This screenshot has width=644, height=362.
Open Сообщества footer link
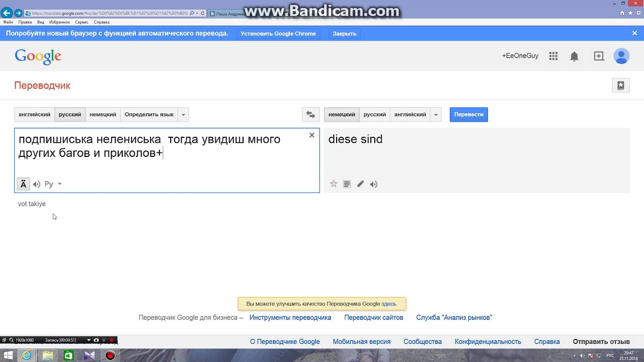(423, 342)
